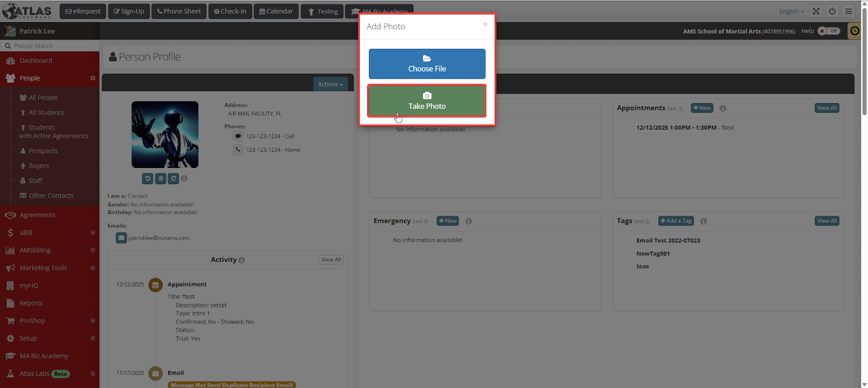Expand the uBill sidebar menu
The image size is (868, 388).
click(x=93, y=232)
